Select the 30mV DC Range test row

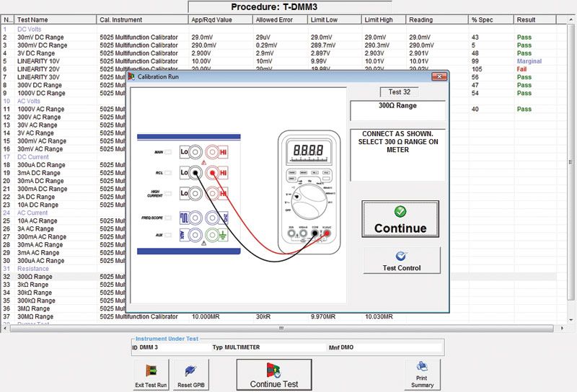pos(45,37)
